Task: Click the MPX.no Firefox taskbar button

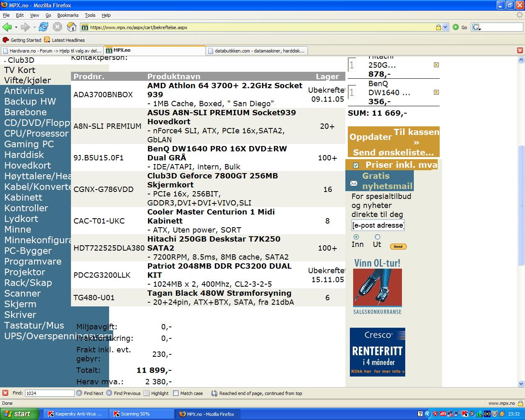Action: pyautogui.click(x=207, y=414)
